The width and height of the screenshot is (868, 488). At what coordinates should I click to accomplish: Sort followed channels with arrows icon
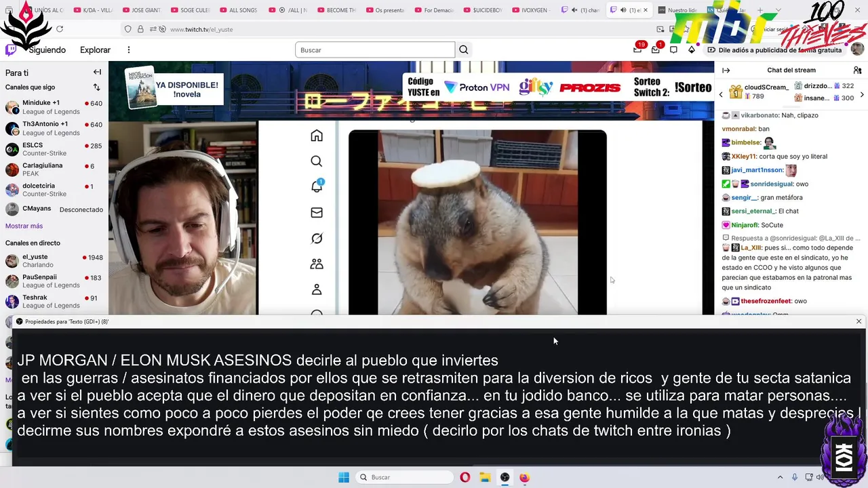click(x=96, y=87)
